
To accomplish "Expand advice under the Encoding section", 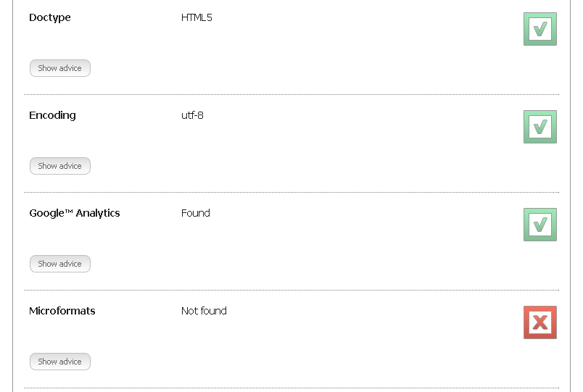I will [60, 166].
